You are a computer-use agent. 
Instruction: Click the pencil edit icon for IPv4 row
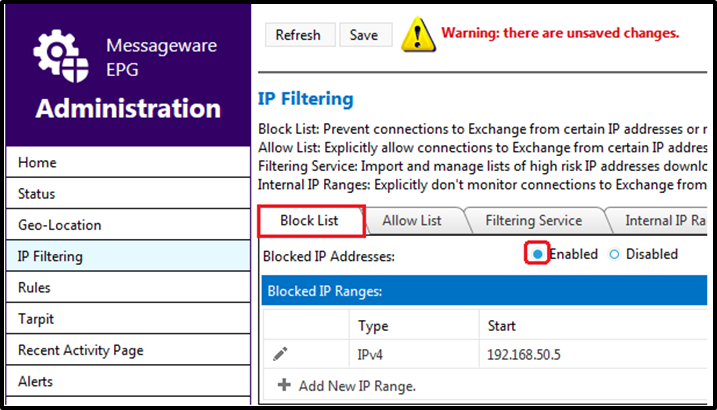[280, 354]
